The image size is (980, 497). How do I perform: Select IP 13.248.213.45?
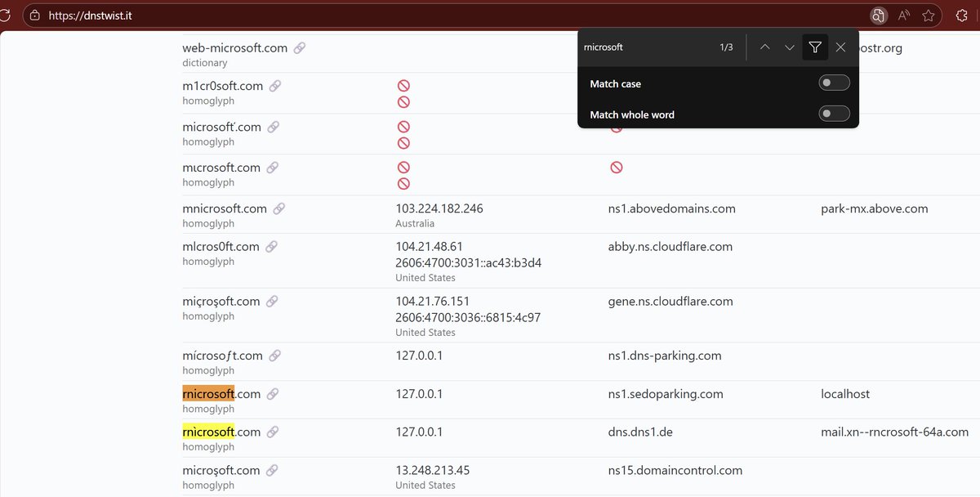(x=433, y=470)
